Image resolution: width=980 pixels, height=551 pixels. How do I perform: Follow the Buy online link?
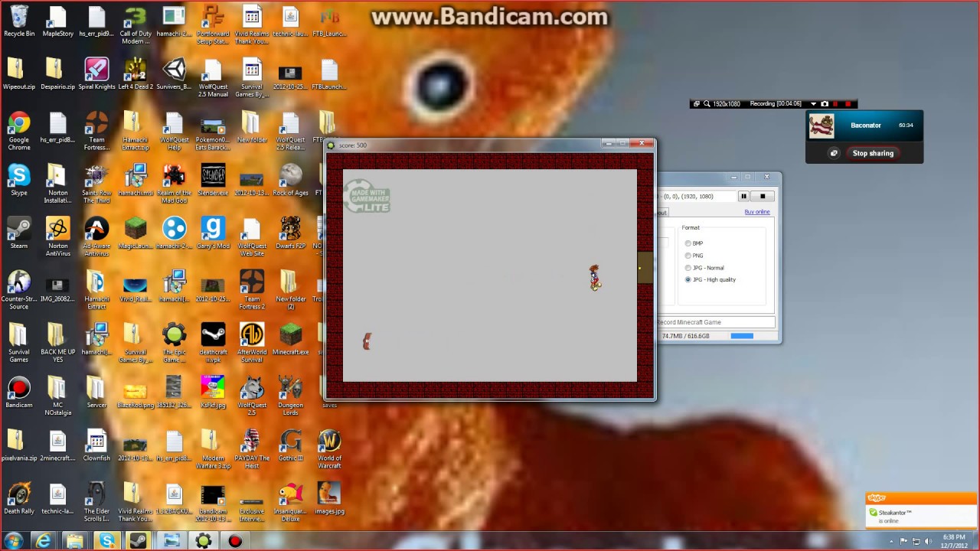tap(757, 212)
